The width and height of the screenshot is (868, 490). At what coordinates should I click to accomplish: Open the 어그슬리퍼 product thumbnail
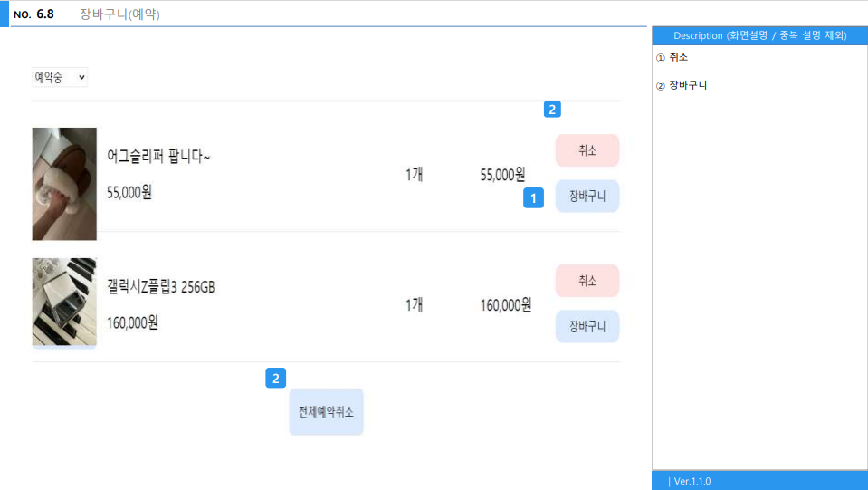(x=64, y=184)
